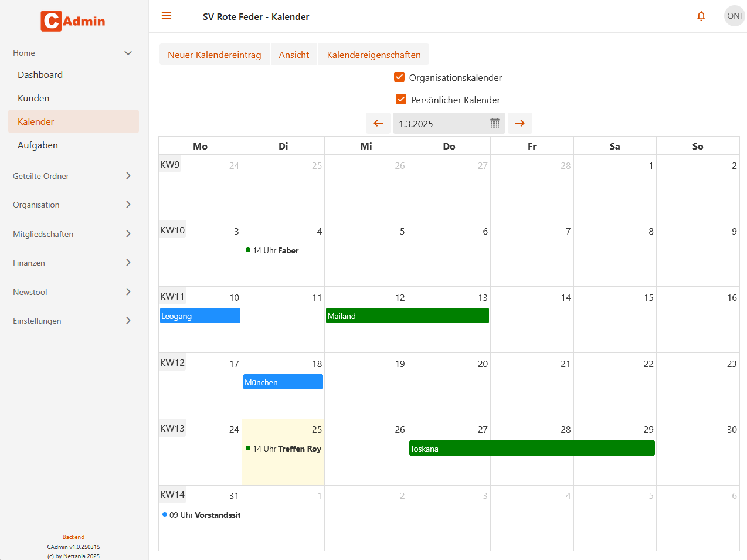The width and height of the screenshot is (747, 560).
Task: Select week label KW10
Action: (172, 230)
